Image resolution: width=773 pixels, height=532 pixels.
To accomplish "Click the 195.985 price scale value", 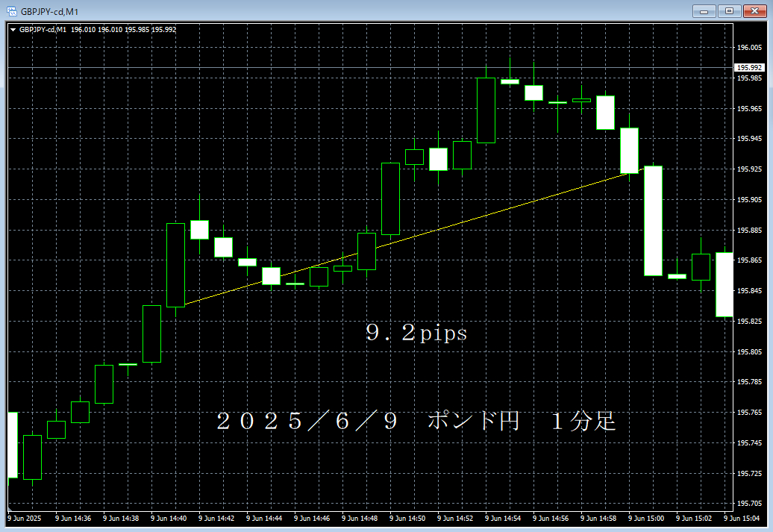I will coord(749,78).
